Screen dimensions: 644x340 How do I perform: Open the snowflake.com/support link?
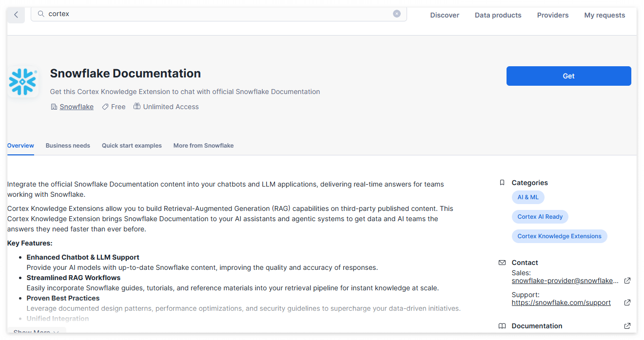coord(561,302)
